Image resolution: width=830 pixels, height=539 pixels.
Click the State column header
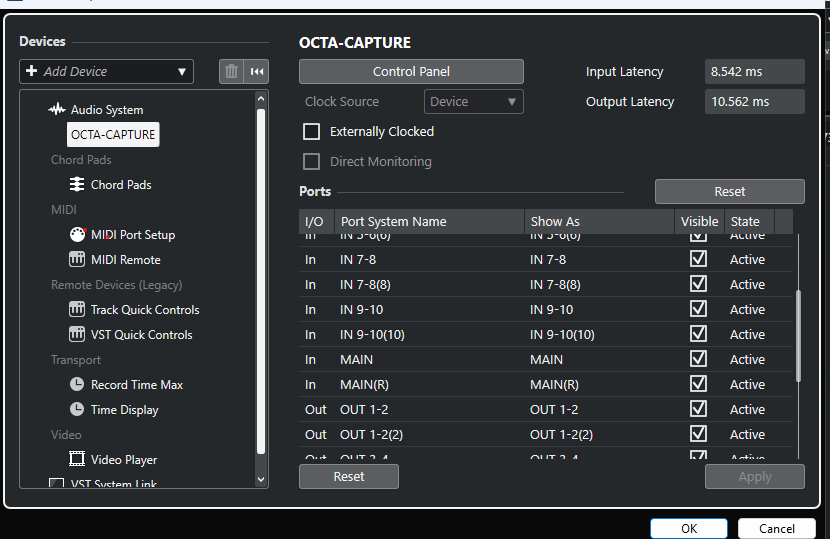click(749, 221)
